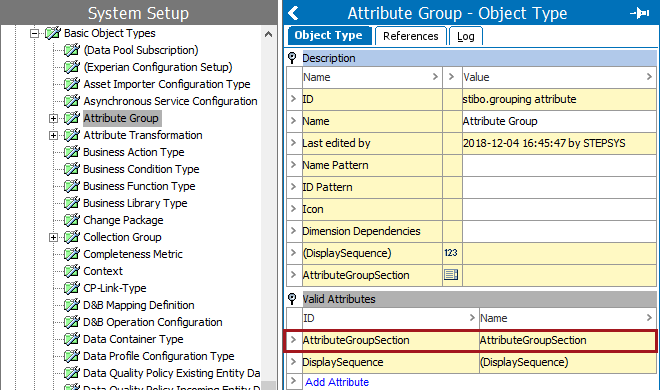Click the Add Attribute link
Viewport: 660px width, 390px height.
337,382
